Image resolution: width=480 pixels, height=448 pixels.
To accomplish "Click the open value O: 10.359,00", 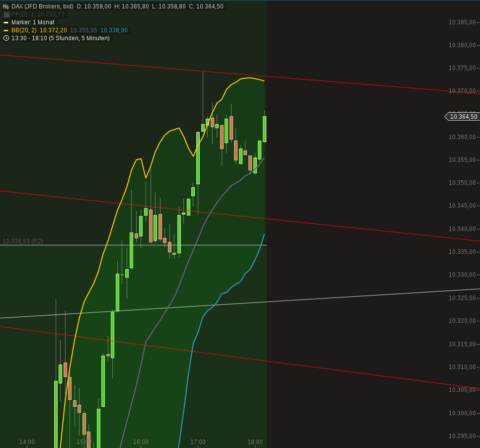I will [x=94, y=6].
